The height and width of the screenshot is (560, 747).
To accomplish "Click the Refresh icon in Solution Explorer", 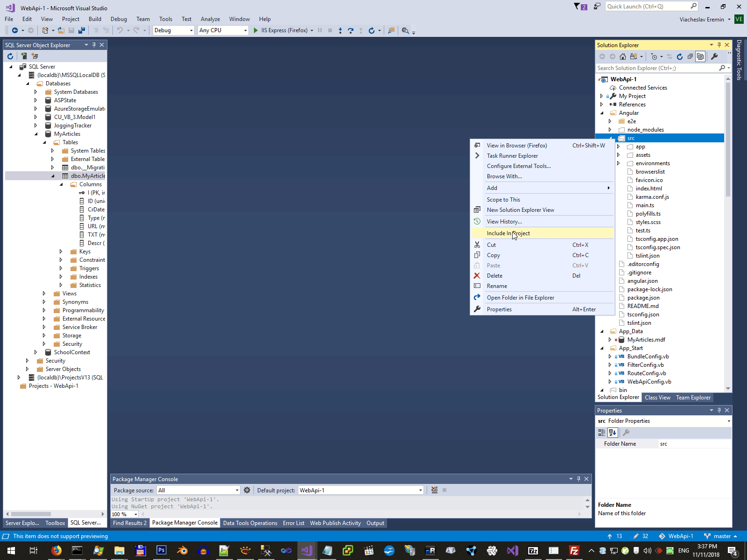I will (680, 56).
